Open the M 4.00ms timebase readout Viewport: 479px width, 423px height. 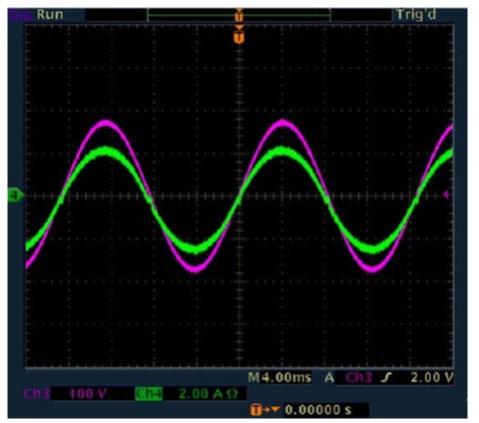click(x=280, y=377)
